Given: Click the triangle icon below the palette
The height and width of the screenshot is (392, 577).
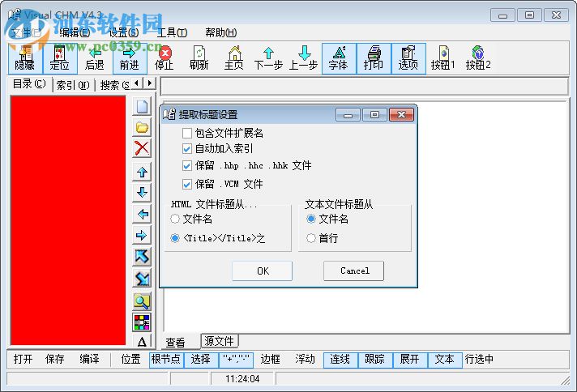Looking at the screenshot, I should [x=142, y=342].
